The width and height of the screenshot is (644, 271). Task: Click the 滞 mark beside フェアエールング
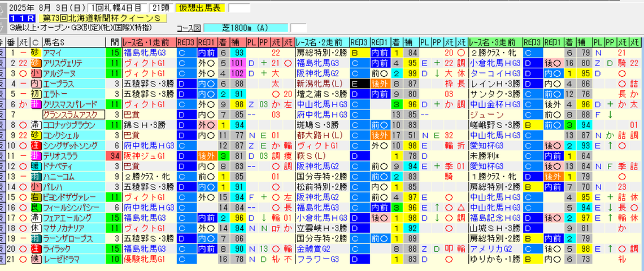[36, 217]
